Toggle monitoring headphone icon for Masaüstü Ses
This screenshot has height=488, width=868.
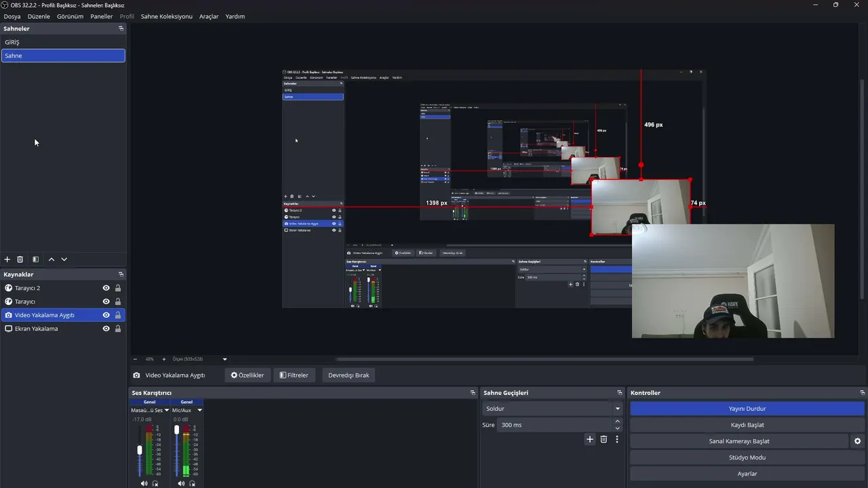(155, 483)
